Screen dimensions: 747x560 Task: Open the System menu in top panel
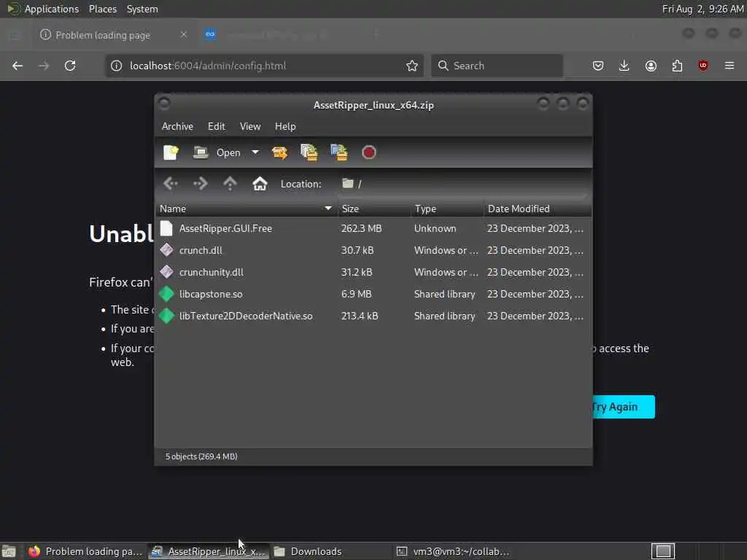pyautogui.click(x=142, y=9)
